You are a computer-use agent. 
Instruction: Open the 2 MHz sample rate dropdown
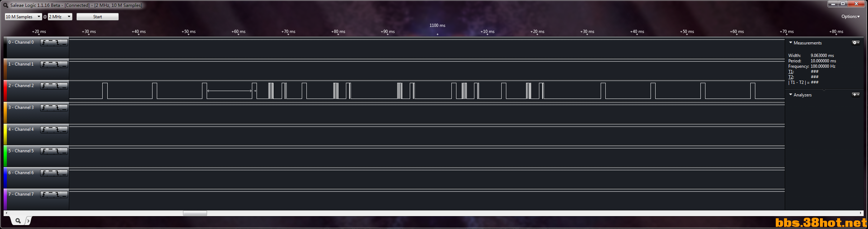(60, 17)
